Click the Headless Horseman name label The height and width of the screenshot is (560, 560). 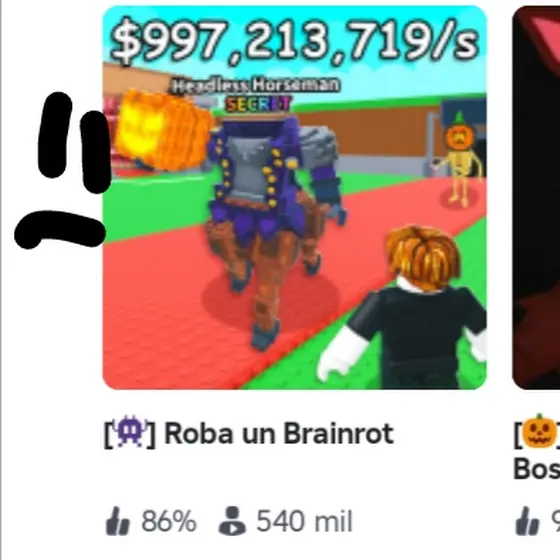tap(255, 85)
